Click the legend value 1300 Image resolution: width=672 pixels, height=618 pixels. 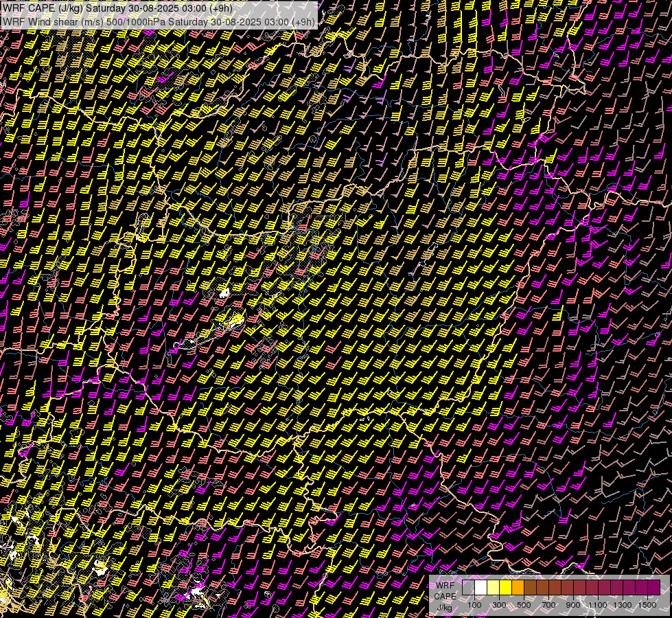[x=623, y=605]
